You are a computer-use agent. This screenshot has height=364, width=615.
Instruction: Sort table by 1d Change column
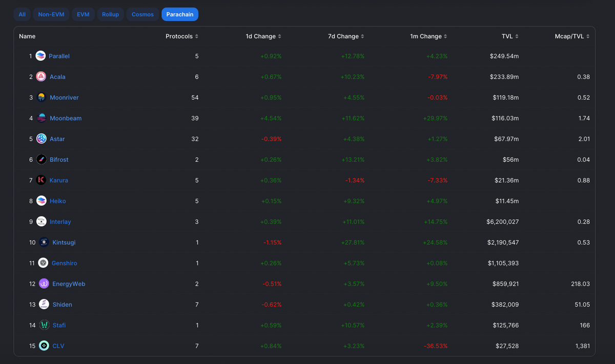tap(263, 36)
